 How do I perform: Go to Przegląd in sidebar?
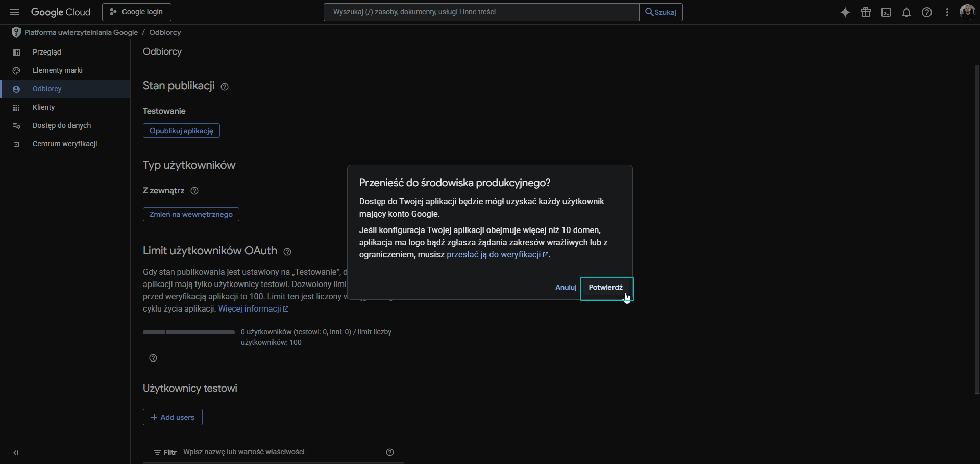coord(46,52)
